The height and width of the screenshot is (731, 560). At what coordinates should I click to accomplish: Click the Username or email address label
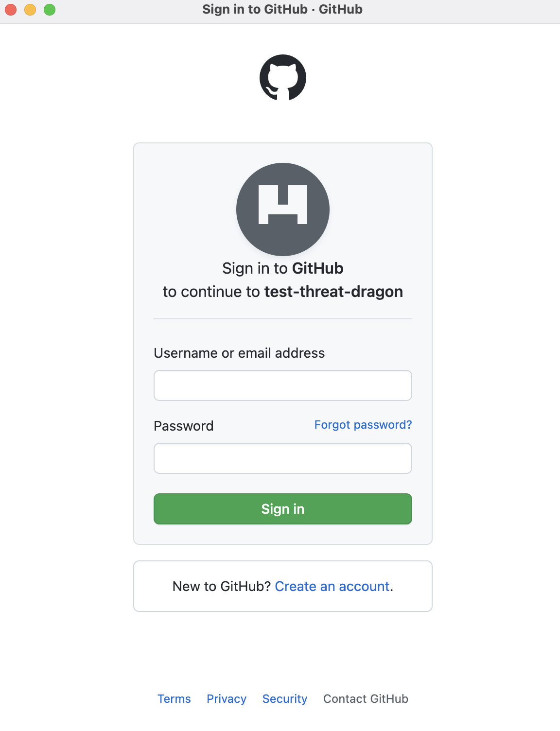[239, 353]
